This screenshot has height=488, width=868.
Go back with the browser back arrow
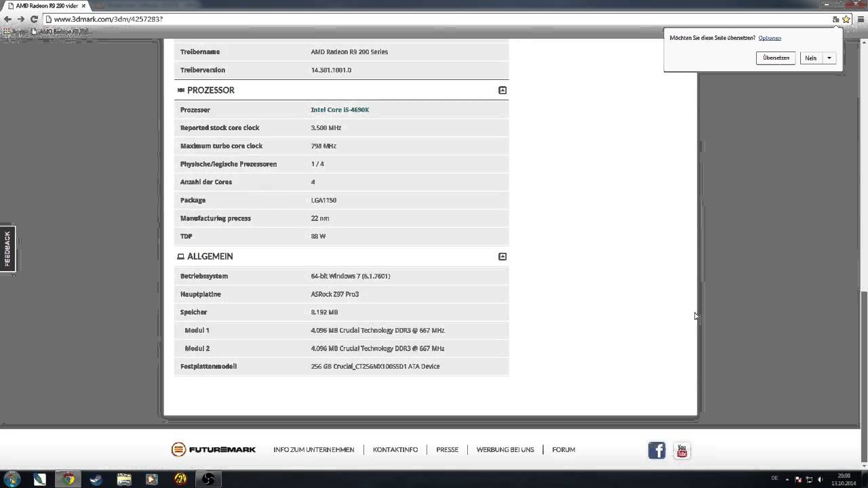7,19
